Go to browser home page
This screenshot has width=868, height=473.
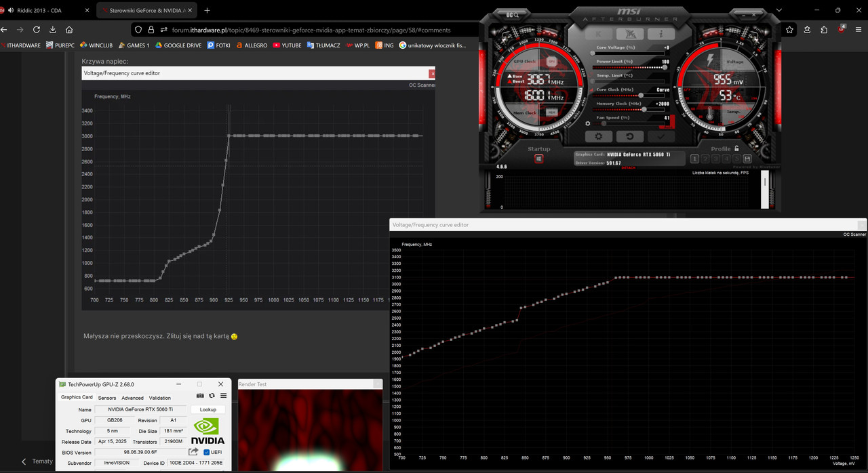69,30
